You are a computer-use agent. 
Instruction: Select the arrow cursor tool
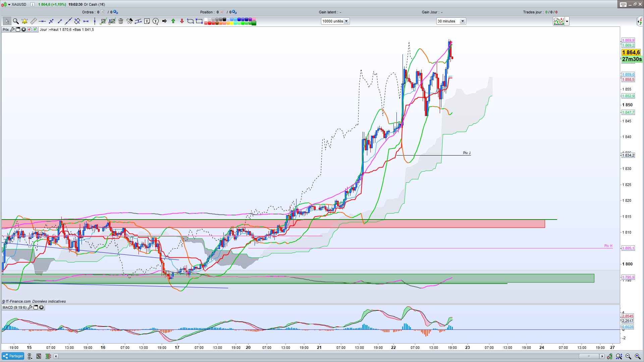[7, 21]
